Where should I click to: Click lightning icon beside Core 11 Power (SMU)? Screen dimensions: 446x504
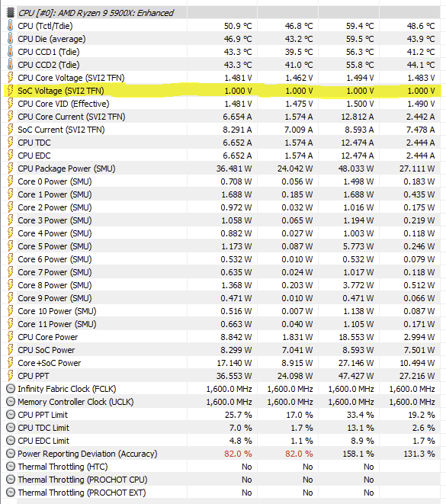point(10,324)
